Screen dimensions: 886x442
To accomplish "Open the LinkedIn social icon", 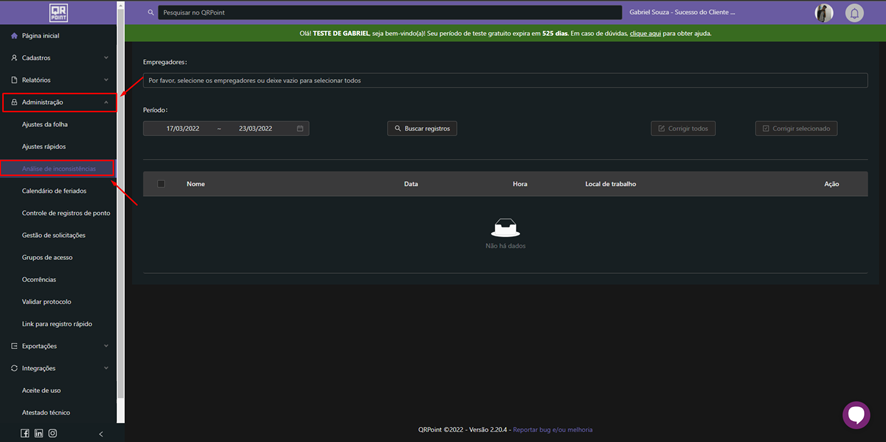I will (39, 433).
